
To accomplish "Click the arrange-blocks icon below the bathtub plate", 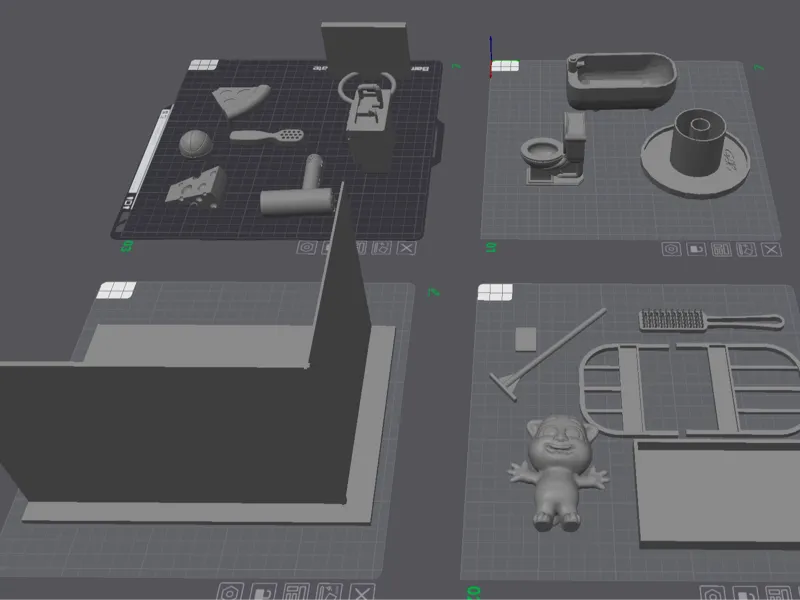I will 721,249.
